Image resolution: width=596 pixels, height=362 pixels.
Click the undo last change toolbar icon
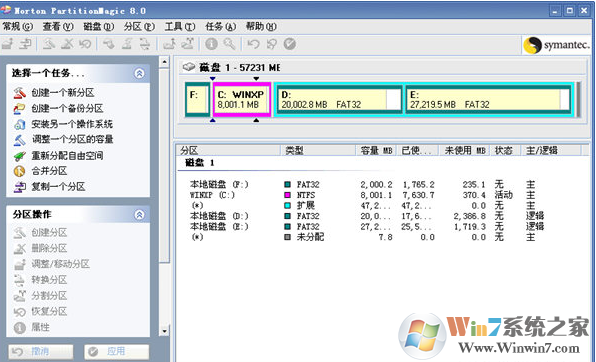253,44
